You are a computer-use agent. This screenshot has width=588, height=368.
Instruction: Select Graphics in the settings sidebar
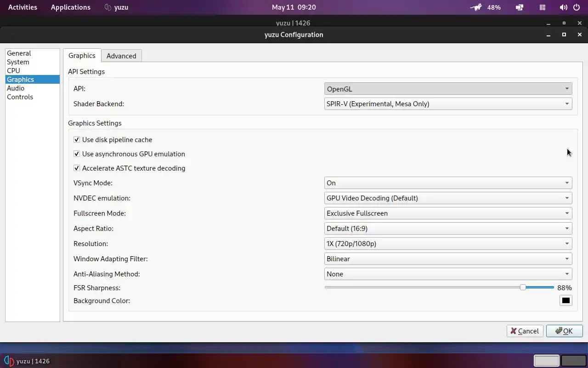32,80
